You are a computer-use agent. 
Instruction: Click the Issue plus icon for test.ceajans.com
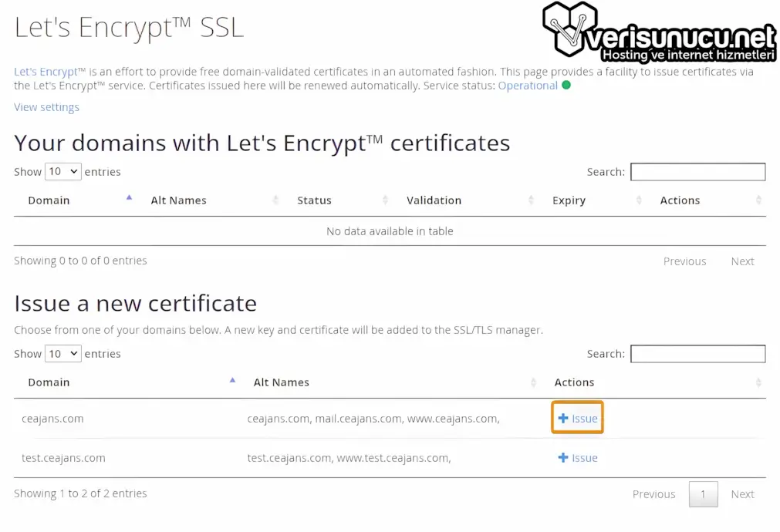563,458
